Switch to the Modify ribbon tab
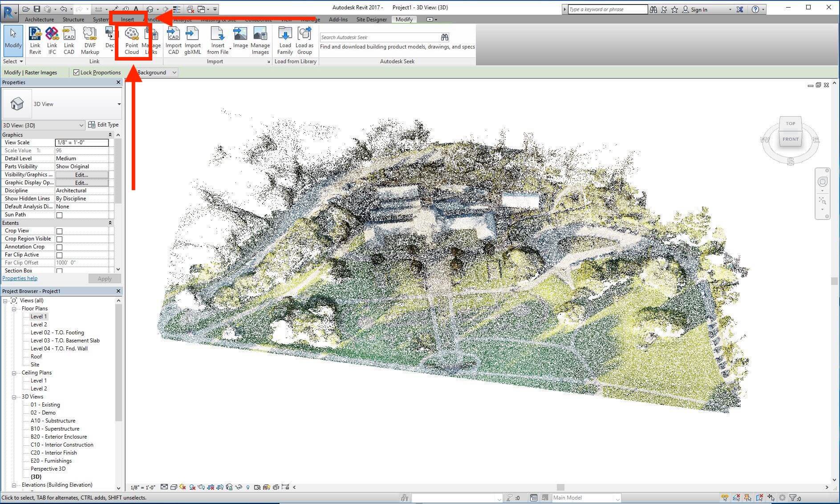Screen dimensions: 840x504 [404, 20]
